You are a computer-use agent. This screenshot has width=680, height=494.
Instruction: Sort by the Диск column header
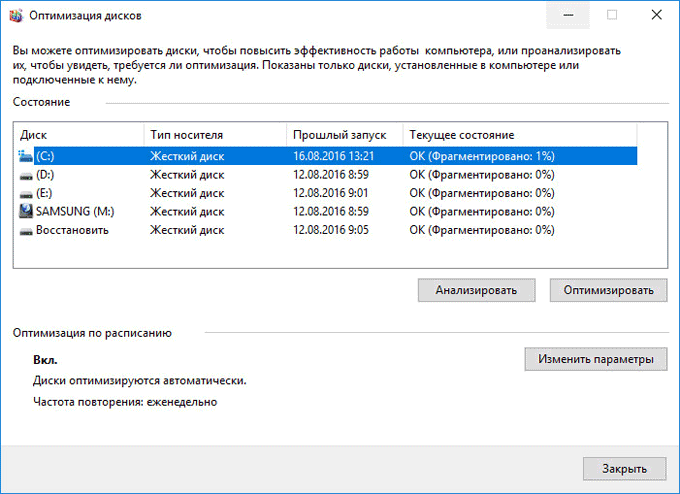[79, 135]
